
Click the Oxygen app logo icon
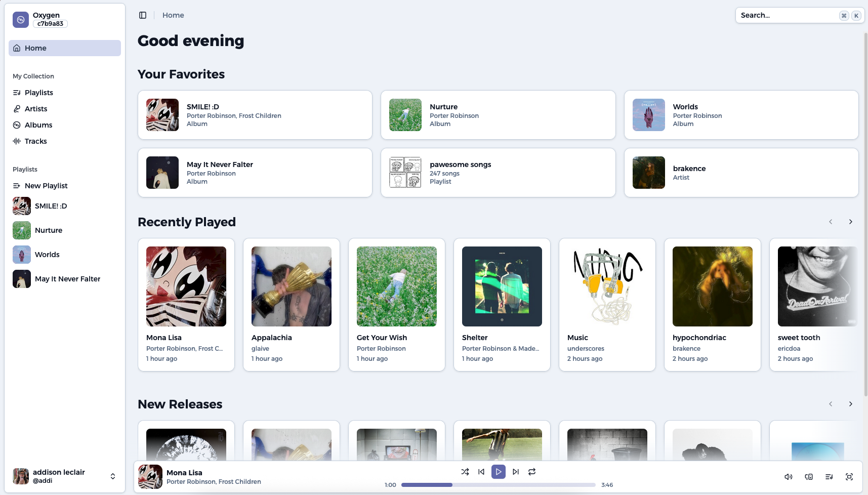pyautogui.click(x=21, y=20)
